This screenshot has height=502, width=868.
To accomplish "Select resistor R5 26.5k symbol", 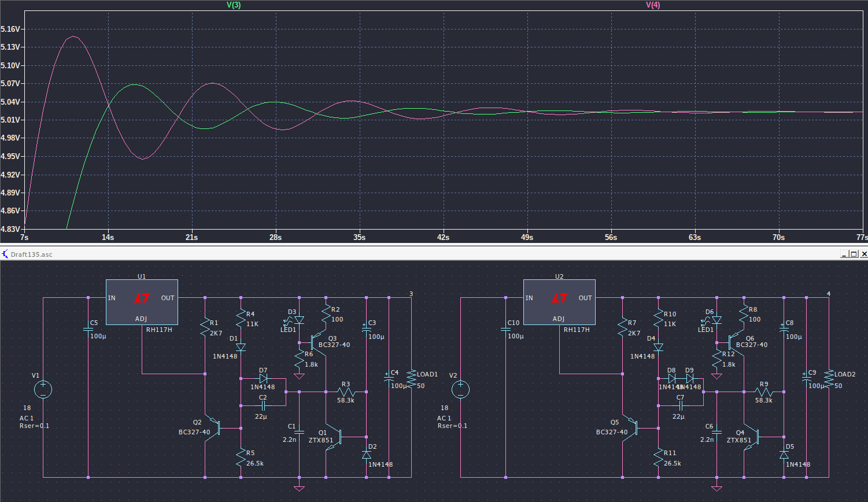I will pyautogui.click(x=241, y=458).
